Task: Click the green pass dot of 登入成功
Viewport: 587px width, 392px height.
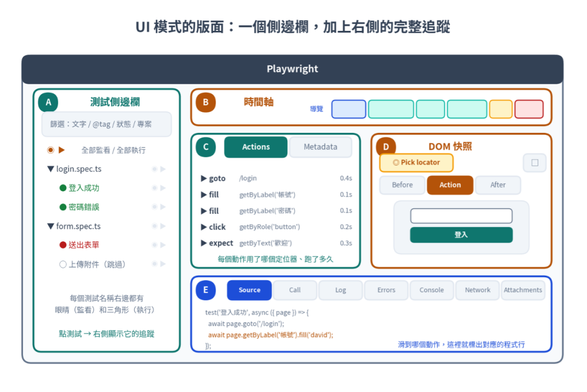Action: pos(63,188)
